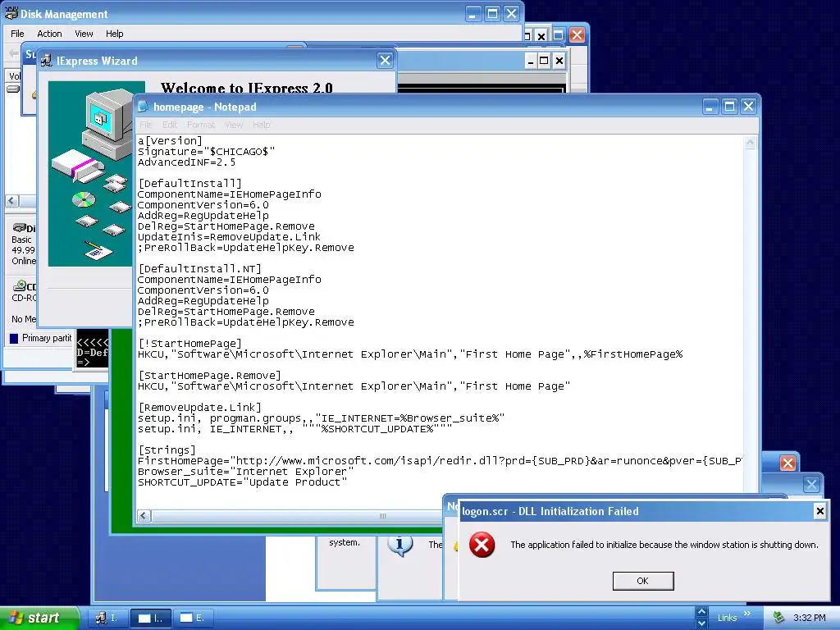840x630 pixels.
Task: Click red close button of window above error dialog
Action: pyautogui.click(x=787, y=463)
